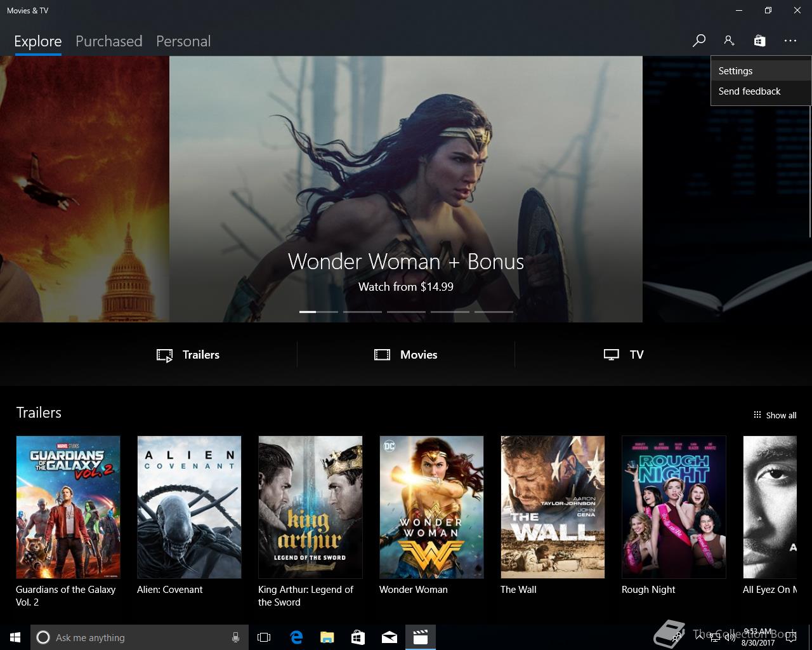This screenshot has height=650, width=812.
Task: Open the Mail taskbar icon
Action: point(389,637)
